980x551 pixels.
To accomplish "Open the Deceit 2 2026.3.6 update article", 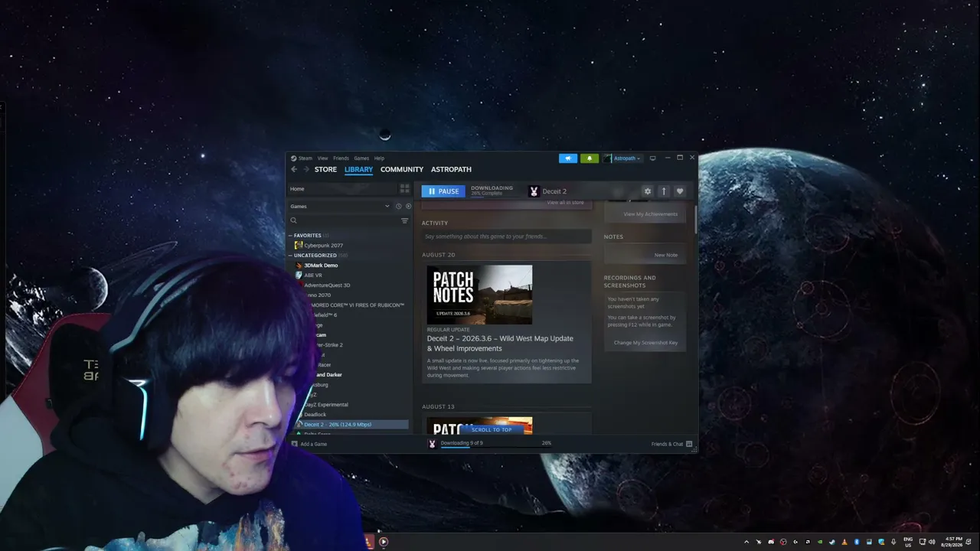I will tap(500, 343).
